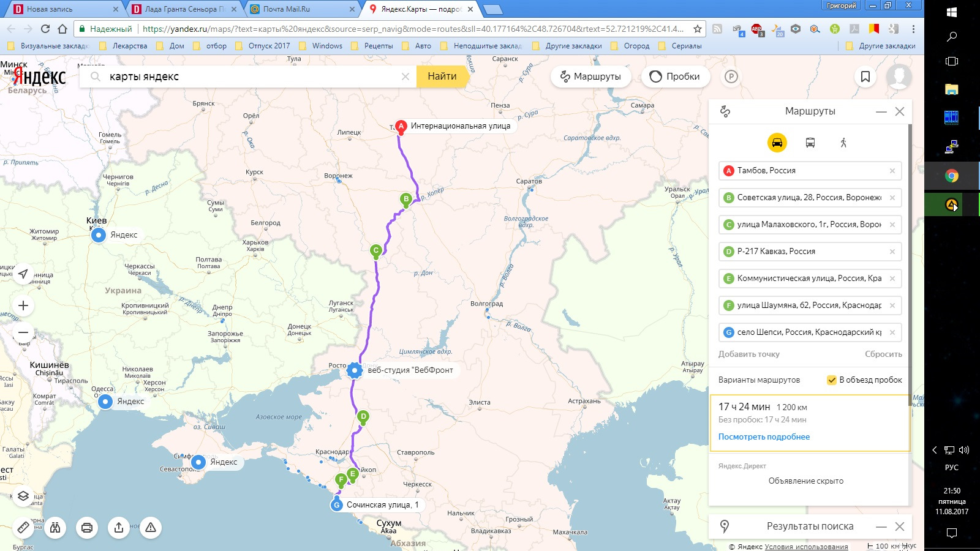
Task: Click the Яндекс office pin near Киев
Action: pos(98,234)
